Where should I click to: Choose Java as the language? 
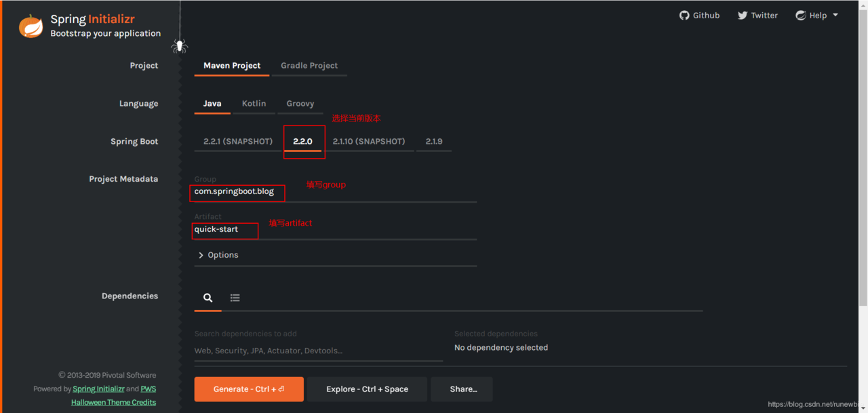[212, 104]
